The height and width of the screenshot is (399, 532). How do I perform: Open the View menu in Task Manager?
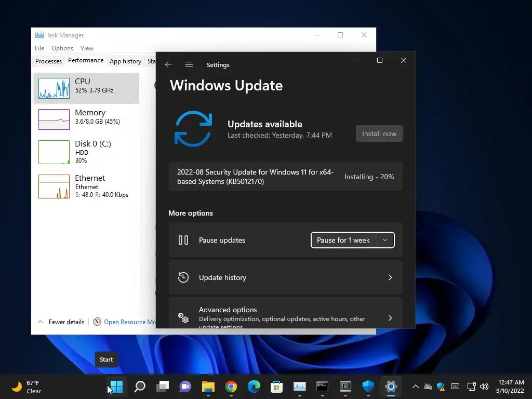pos(87,48)
